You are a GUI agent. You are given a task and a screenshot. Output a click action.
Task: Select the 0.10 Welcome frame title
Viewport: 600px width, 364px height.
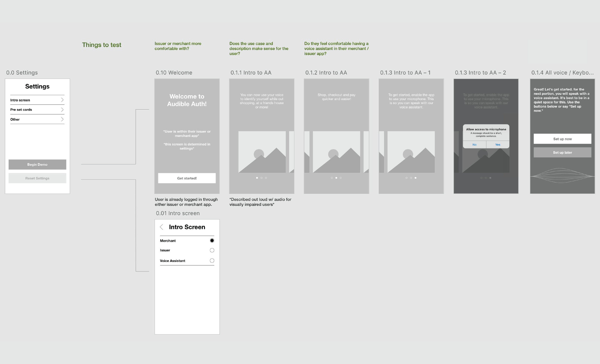pyautogui.click(x=174, y=73)
